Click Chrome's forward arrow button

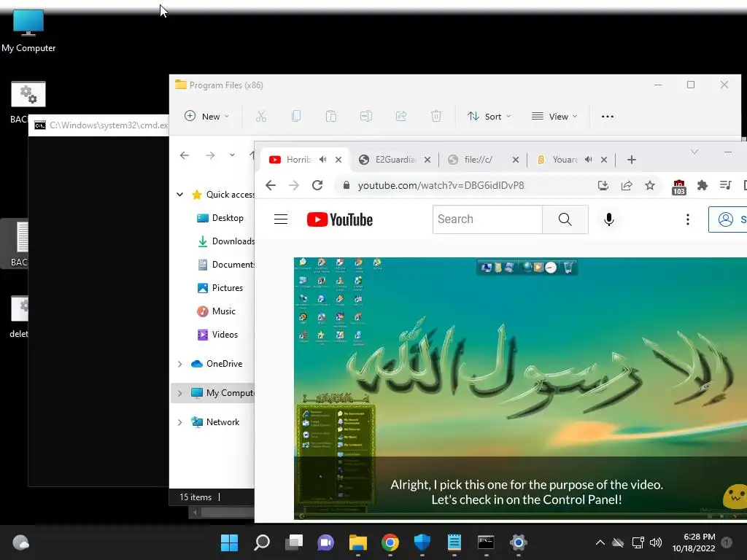click(294, 185)
